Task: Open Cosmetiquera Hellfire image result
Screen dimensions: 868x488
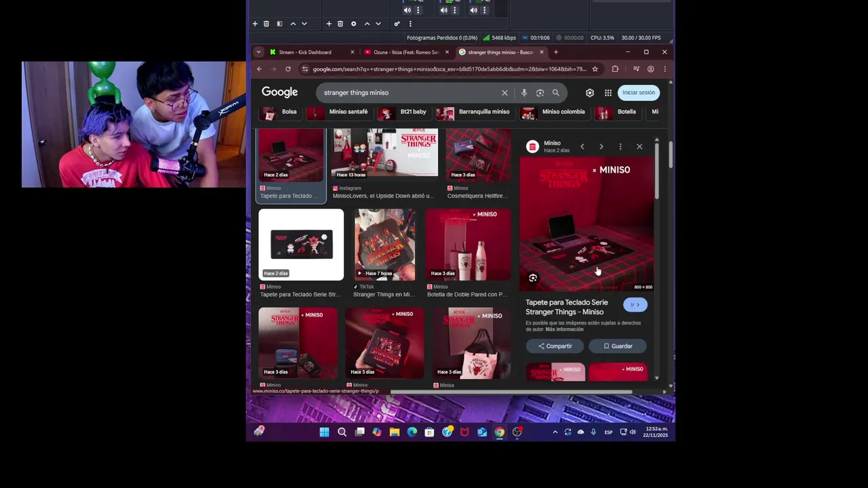Action: [x=478, y=156]
